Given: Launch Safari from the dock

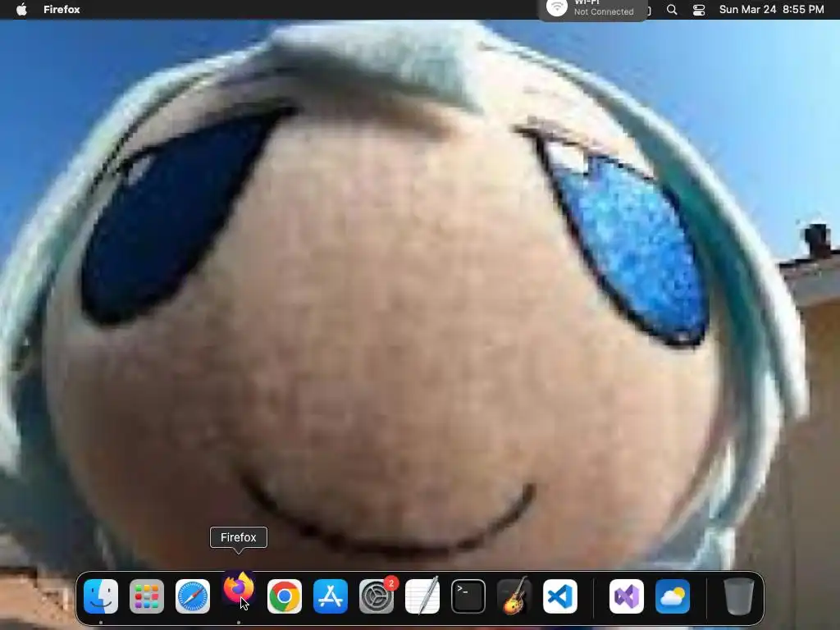Looking at the screenshot, I should pos(193,596).
